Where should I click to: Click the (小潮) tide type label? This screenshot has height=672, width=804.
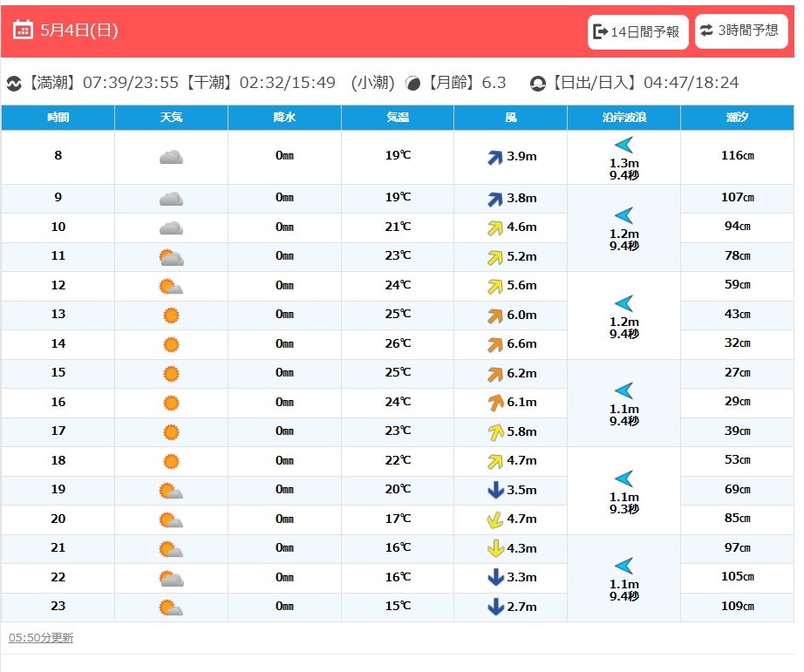click(372, 83)
